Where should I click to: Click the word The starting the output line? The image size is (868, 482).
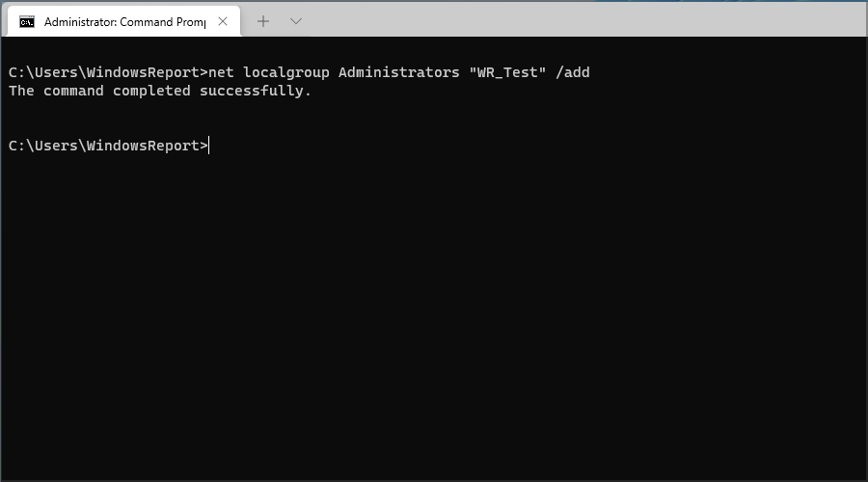(x=21, y=91)
